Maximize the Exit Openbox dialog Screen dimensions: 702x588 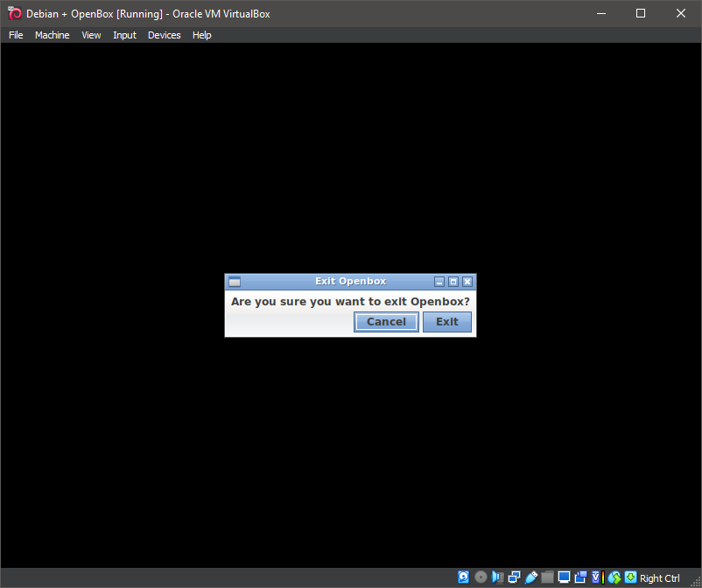click(453, 281)
